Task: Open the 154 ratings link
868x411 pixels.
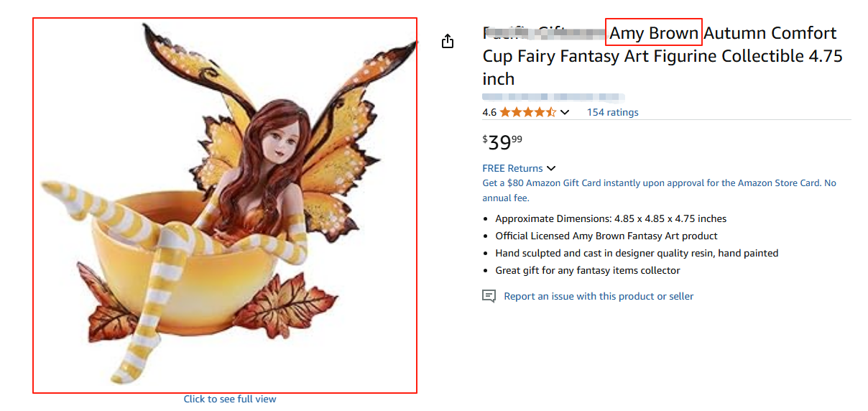Action: [x=612, y=112]
